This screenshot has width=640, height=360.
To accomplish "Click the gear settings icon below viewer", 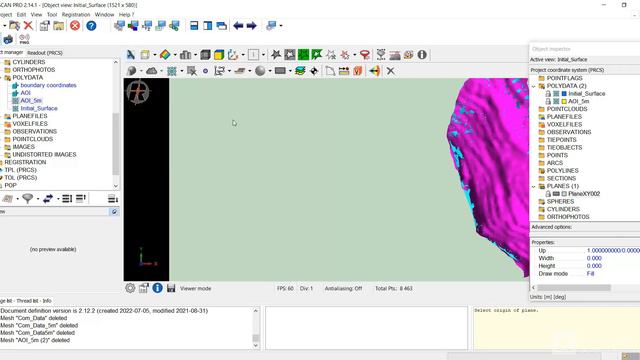I will click(x=130, y=288).
